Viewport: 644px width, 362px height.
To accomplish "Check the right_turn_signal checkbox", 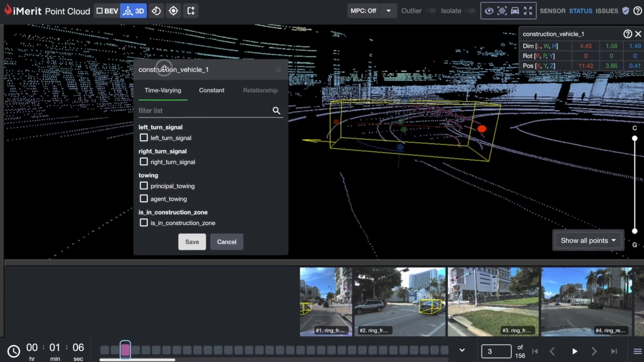I will pyautogui.click(x=144, y=162).
